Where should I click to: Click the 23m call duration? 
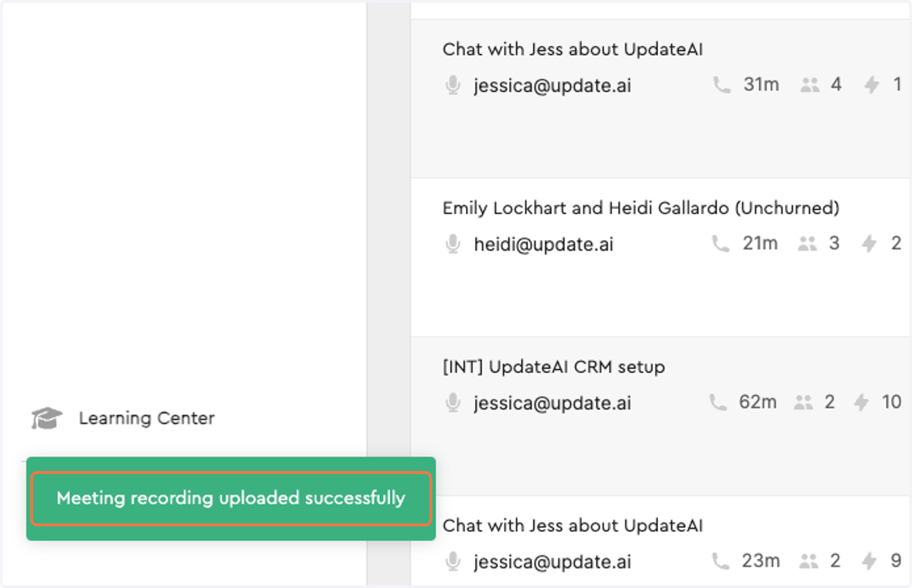(761, 561)
